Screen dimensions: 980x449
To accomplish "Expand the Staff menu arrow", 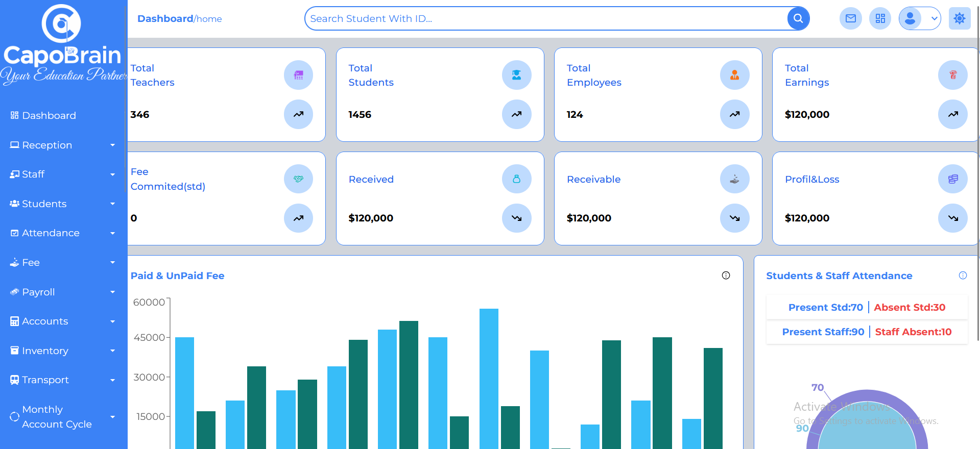I will (113, 174).
